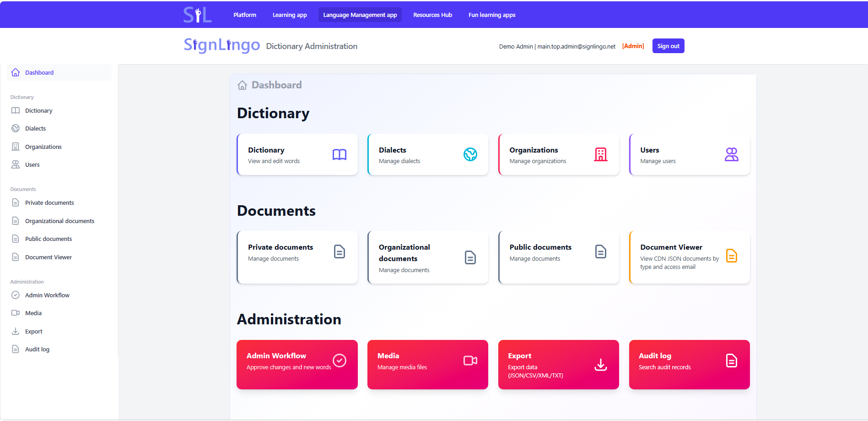Click the SL logo in top bar
The image size is (868, 421).
pyautogui.click(x=198, y=15)
